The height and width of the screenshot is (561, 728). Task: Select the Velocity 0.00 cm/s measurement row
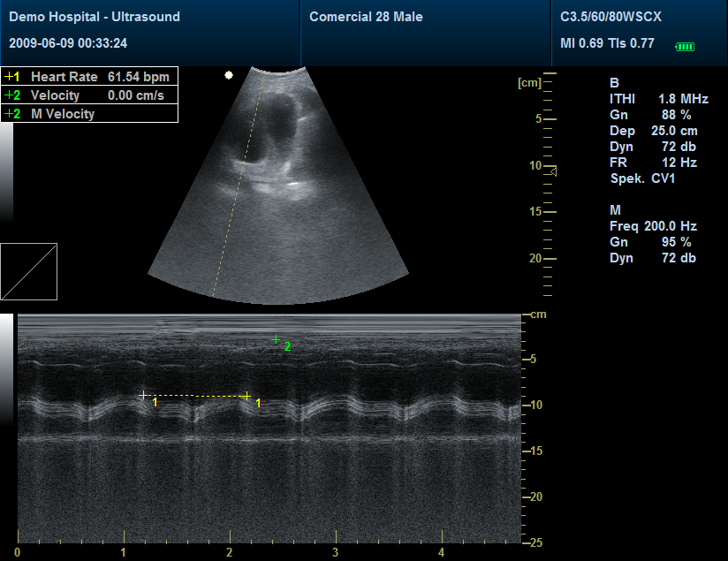coord(89,95)
